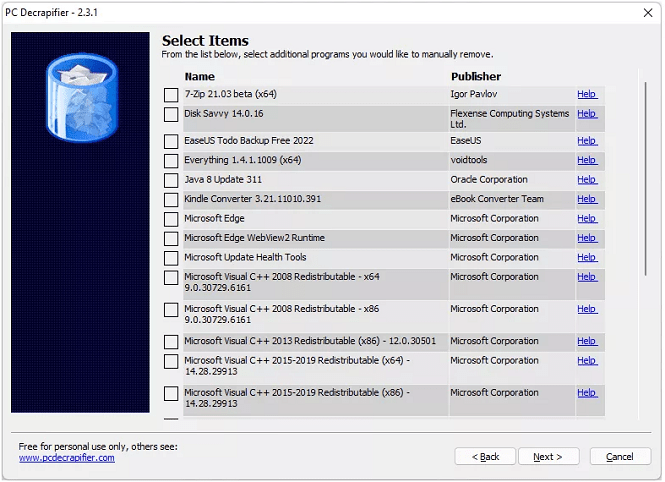Select the Microsoft Edge WebView2 Runtime checkbox

(x=171, y=239)
